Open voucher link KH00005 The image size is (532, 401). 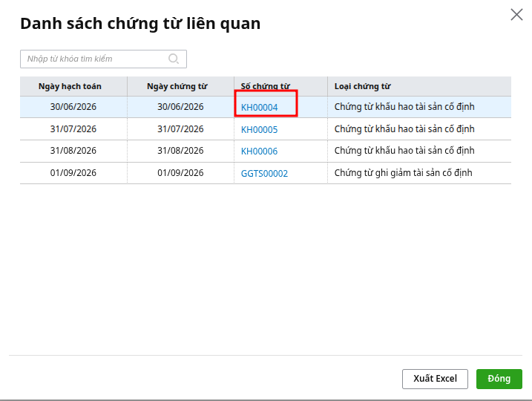[x=259, y=129]
